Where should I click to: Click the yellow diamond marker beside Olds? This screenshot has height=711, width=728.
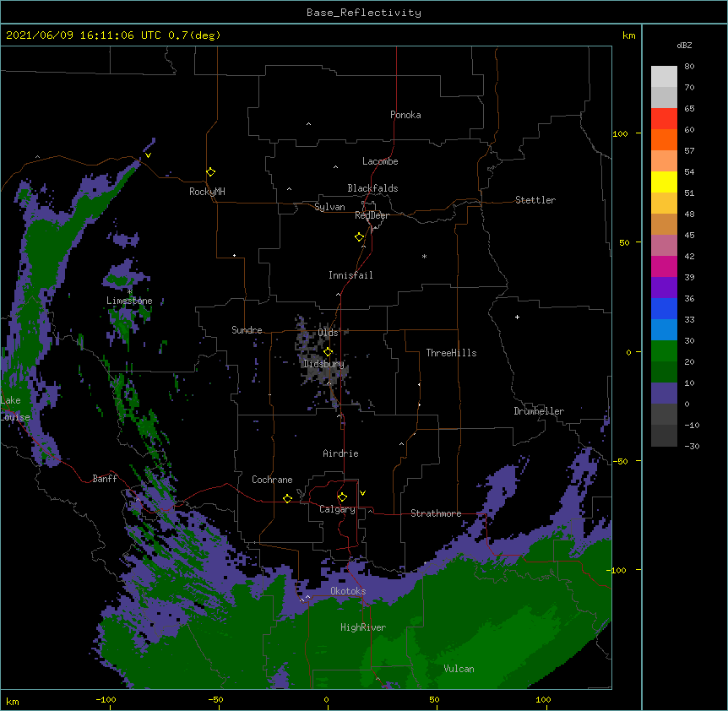click(329, 352)
